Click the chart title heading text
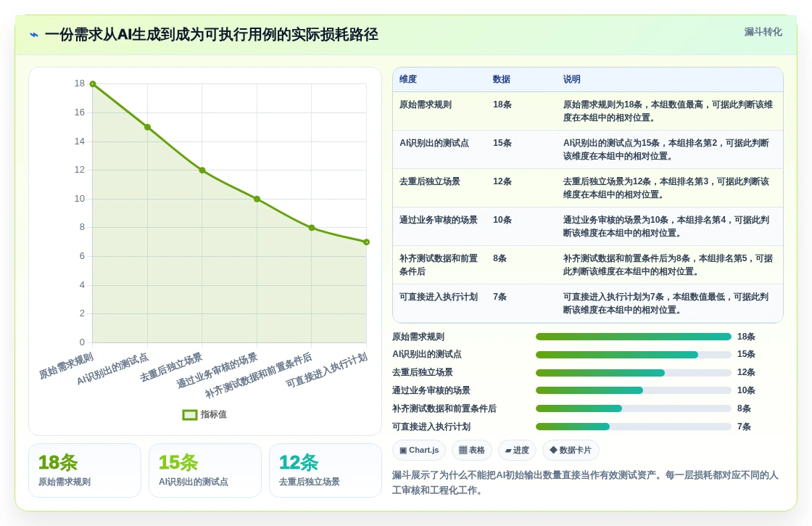This screenshot has width=812, height=526. click(211, 35)
